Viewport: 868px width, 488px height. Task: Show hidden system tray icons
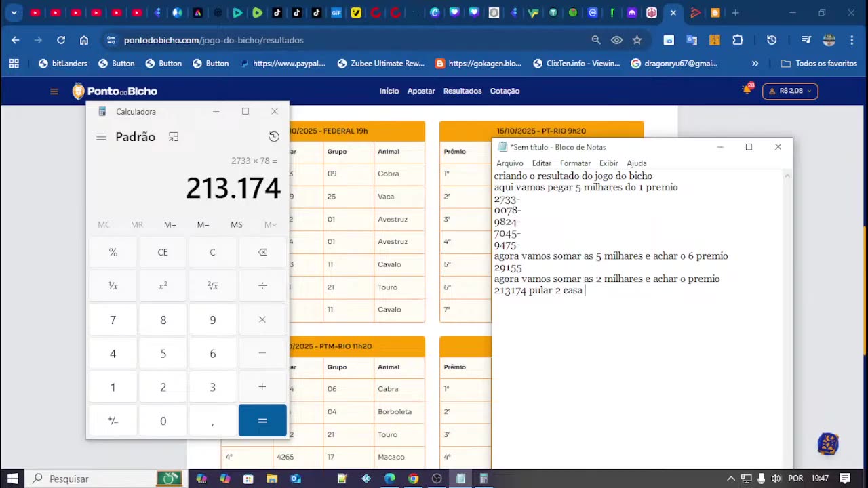pos(731,479)
